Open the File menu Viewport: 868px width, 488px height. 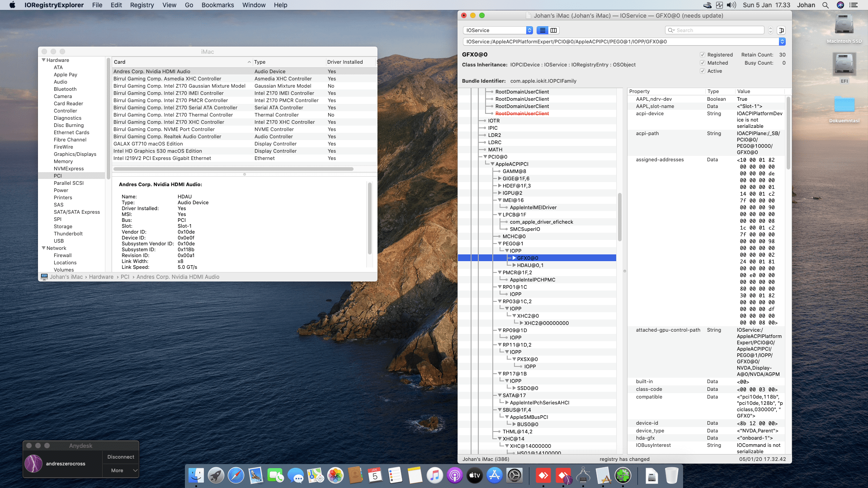97,5
